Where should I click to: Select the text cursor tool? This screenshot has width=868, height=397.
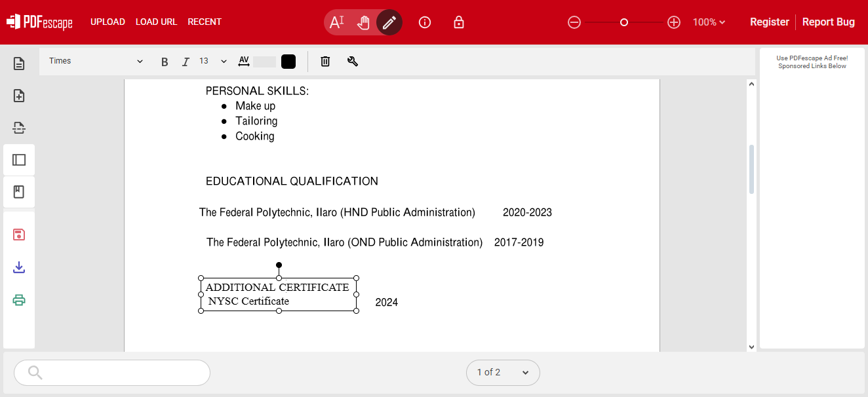(337, 22)
